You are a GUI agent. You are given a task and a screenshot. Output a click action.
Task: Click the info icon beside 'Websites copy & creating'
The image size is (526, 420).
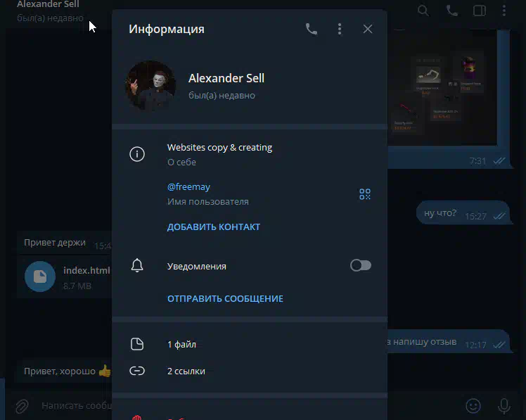pos(137,154)
